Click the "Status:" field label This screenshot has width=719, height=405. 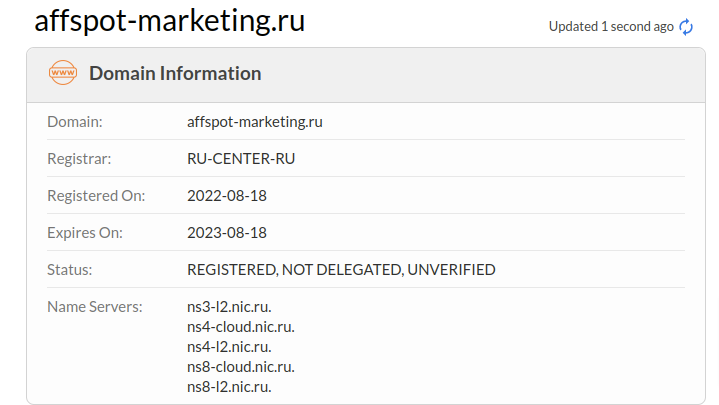[x=70, y=269]
